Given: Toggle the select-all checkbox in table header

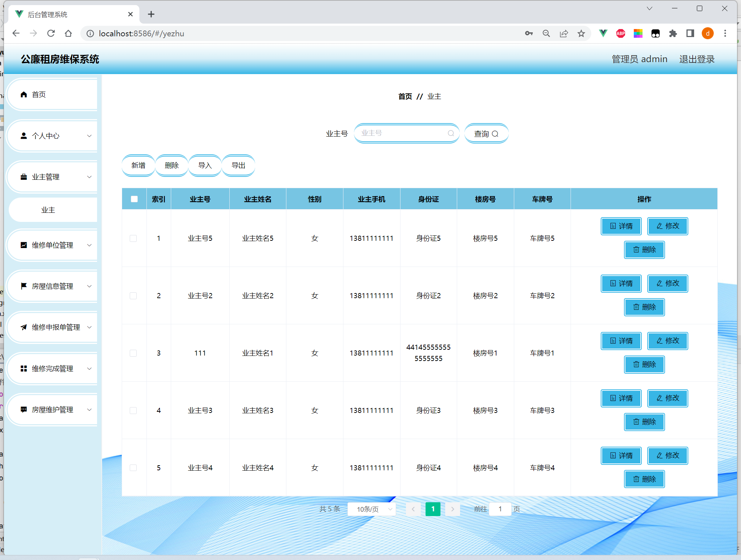Looking at the screenshot, I should pyautogui.click(x=134, y=199).
